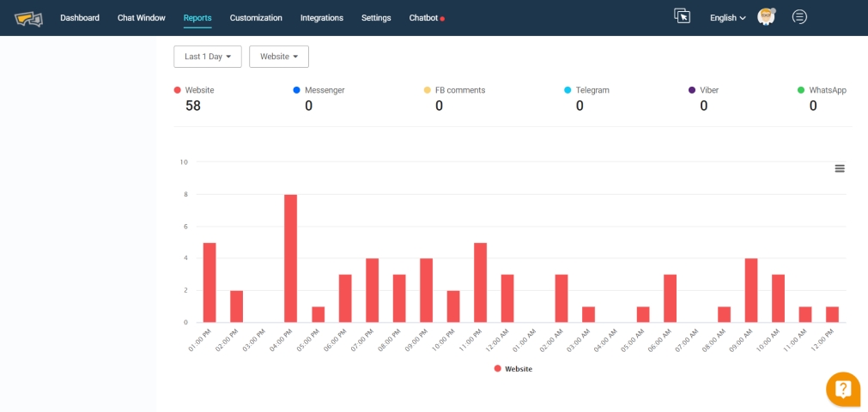Open the orange help question widget

843,389
